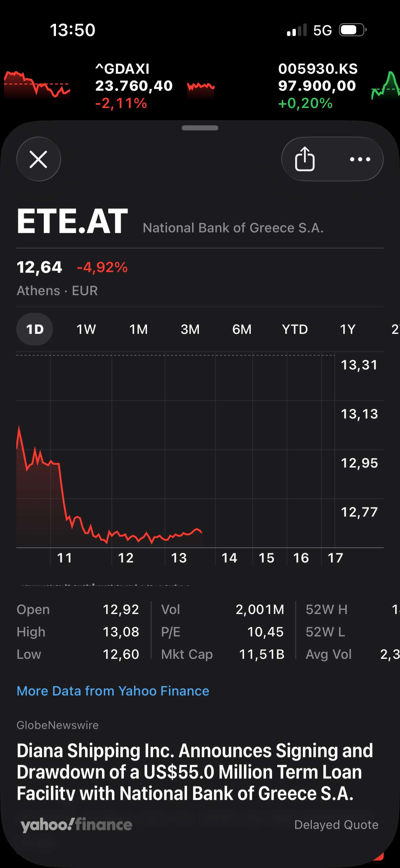Screen dimensions: 400x868
Task: Select the YTD chart range
Action: point(295,329)
